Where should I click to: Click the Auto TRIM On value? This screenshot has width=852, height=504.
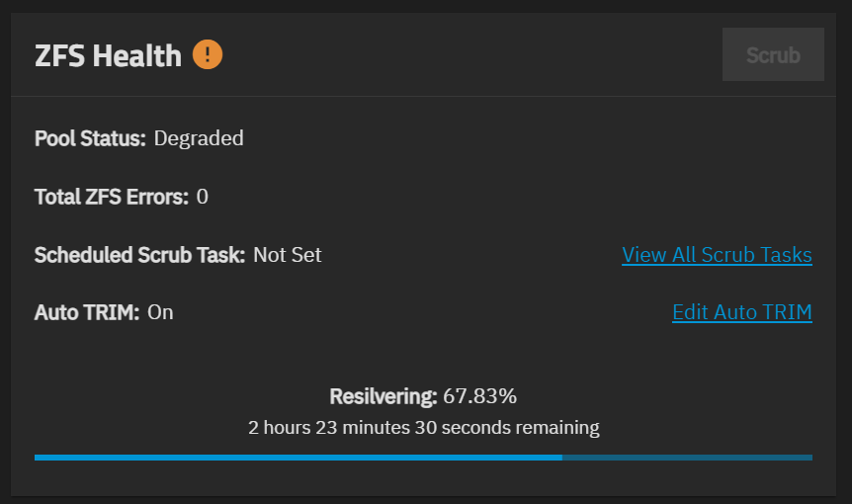[x=160, y=312]
